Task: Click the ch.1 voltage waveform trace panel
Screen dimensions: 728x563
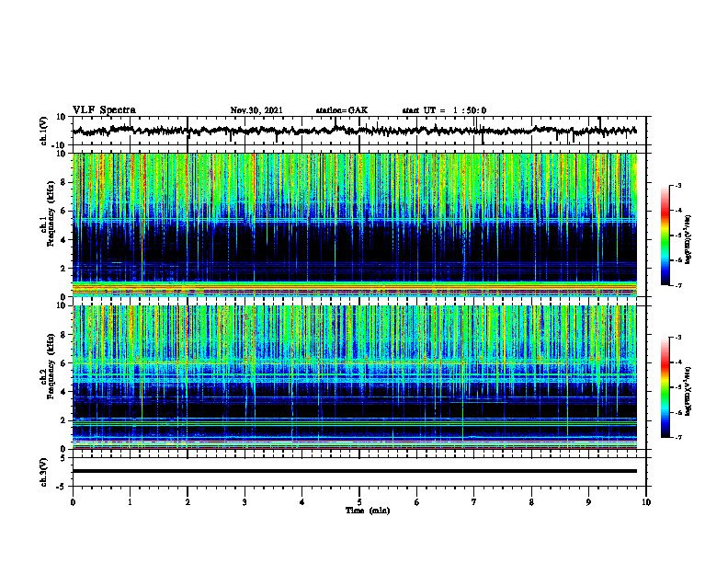Action: pos(359,131)
